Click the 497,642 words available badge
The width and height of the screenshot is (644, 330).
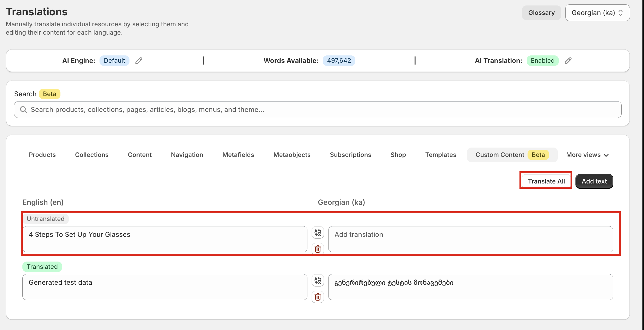click(x=339, y=61)
